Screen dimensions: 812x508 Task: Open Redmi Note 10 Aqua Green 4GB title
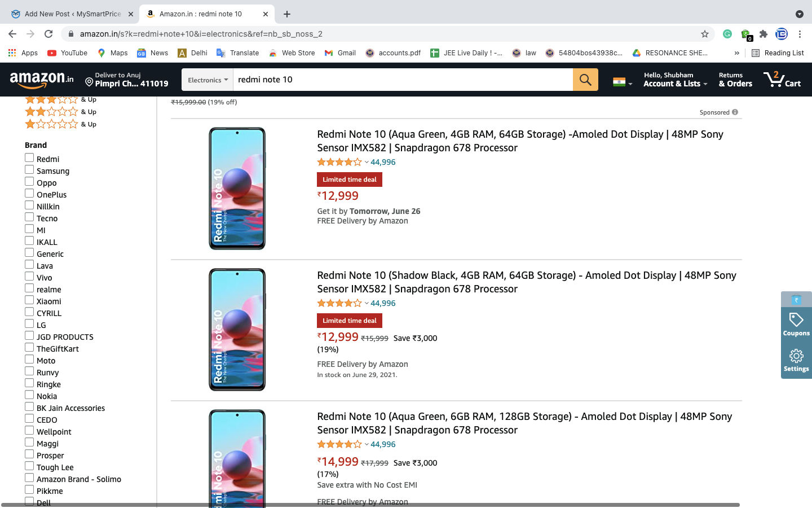pos(520,141)
